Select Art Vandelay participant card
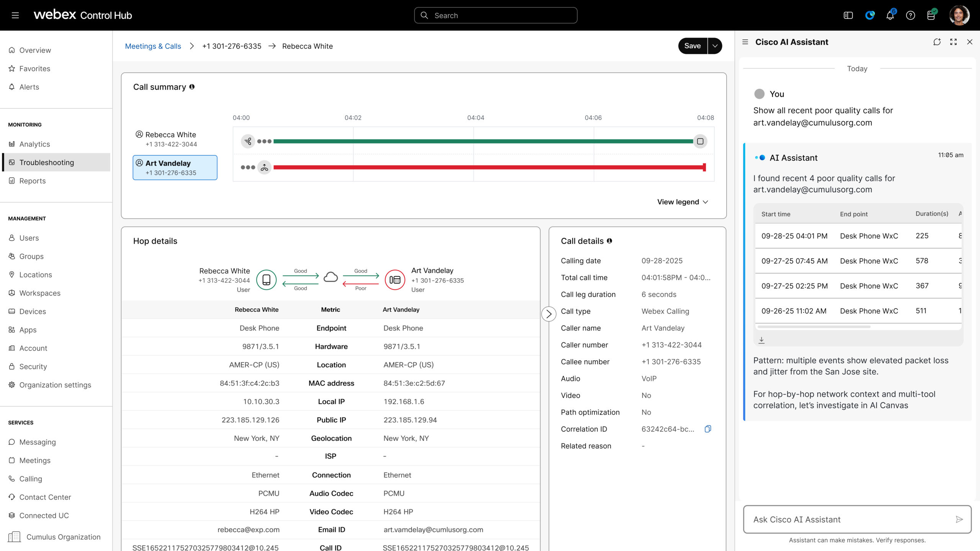 [175, 168]
